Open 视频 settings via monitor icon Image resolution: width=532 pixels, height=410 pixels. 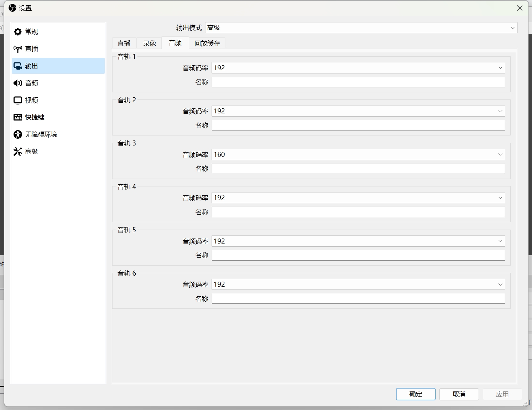(x=18, y=100)
